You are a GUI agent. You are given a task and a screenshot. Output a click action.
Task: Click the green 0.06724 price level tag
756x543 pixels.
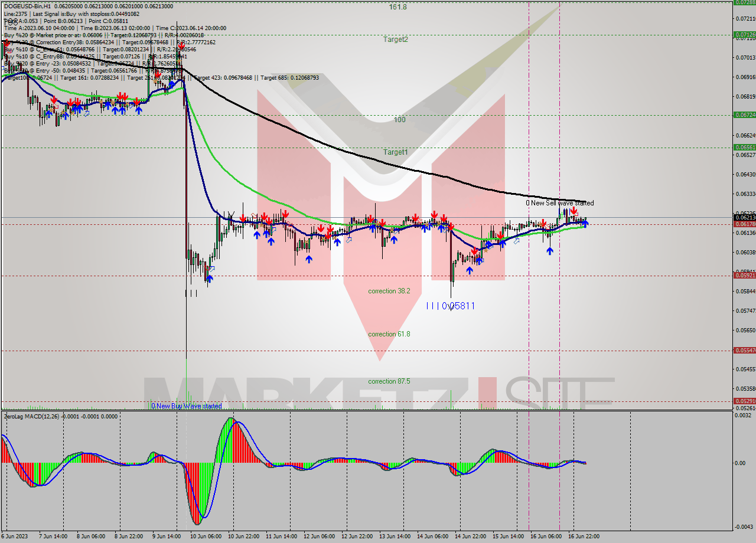point(744,115)
